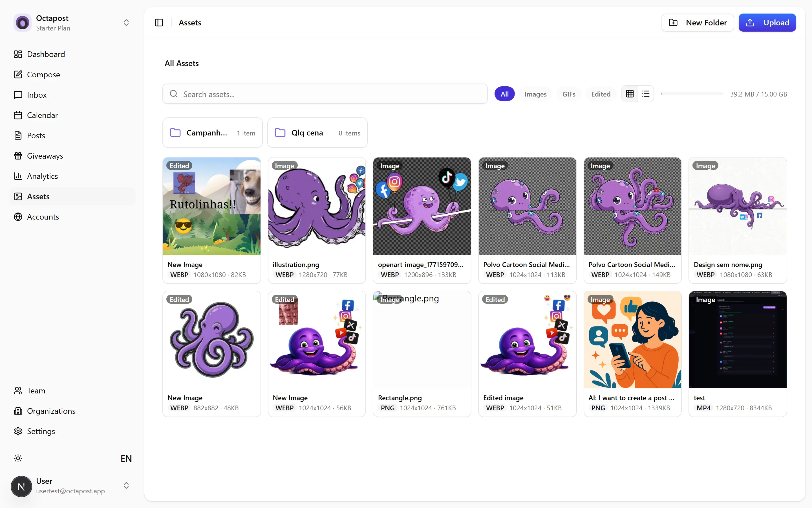Screen dimensions: 812x508
Task: Switch to grid view
Action: click(630, 94)
